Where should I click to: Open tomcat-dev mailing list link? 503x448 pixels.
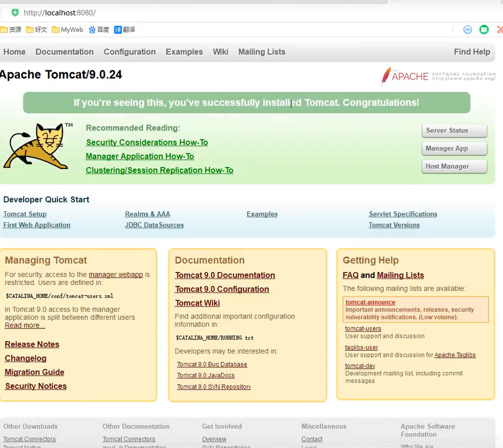pos(360,366)
